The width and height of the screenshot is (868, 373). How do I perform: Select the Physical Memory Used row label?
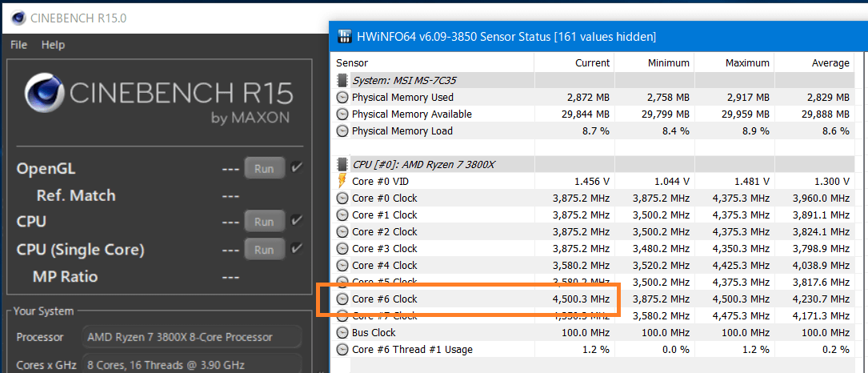402,98
